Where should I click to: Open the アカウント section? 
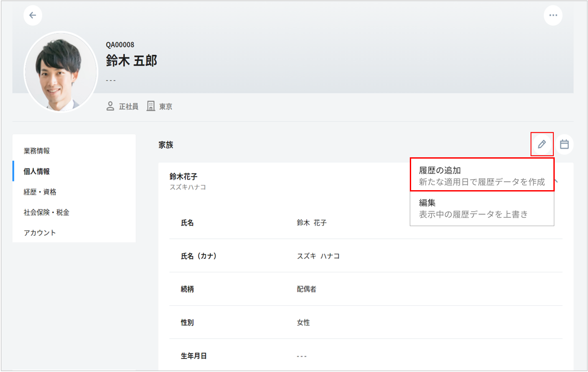pos(40,233)
